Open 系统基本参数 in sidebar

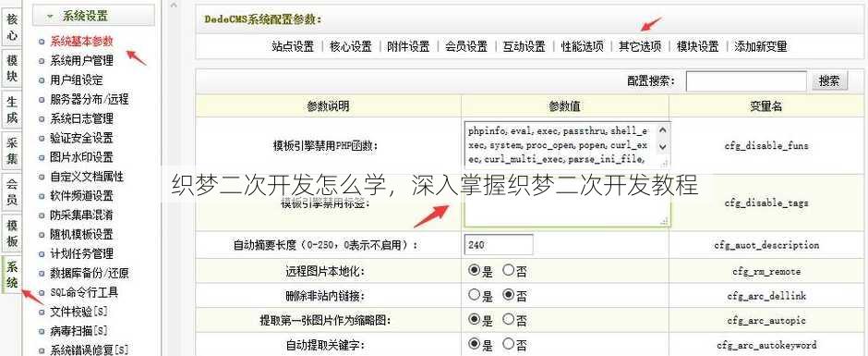pyautogui.click(x=81, y=41)
